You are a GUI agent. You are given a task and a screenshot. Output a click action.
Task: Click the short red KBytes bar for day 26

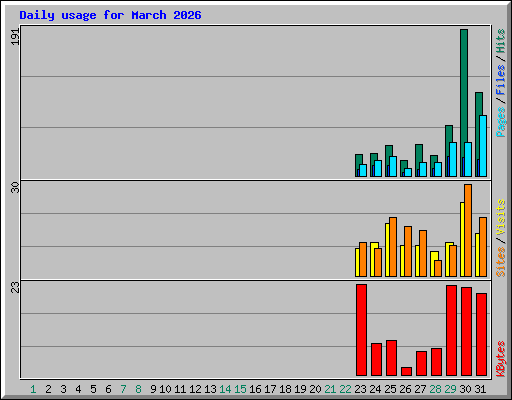pos(406,371)
